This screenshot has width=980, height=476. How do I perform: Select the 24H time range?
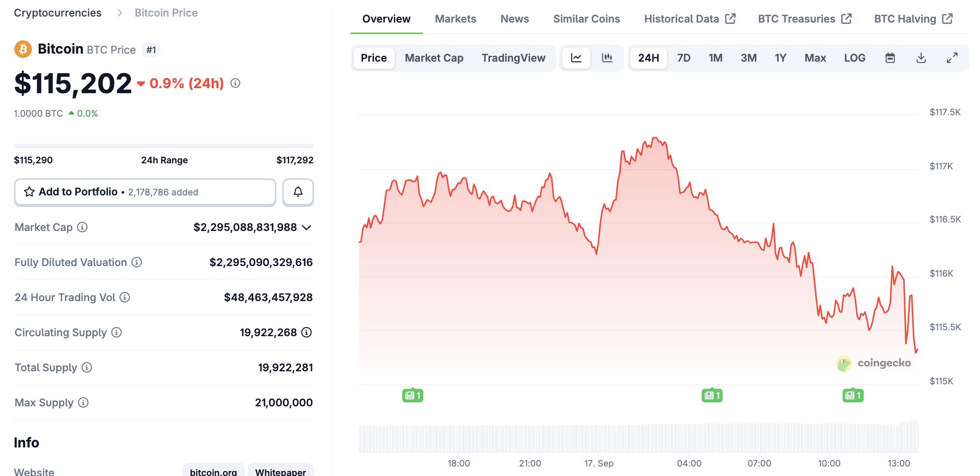(x=648, y=58)
